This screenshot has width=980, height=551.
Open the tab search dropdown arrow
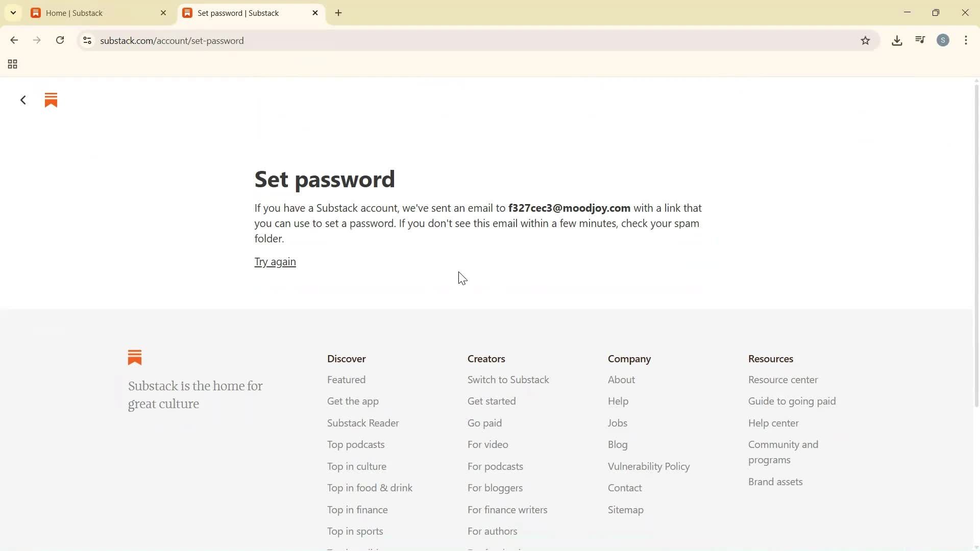click(x=13, y=13)
